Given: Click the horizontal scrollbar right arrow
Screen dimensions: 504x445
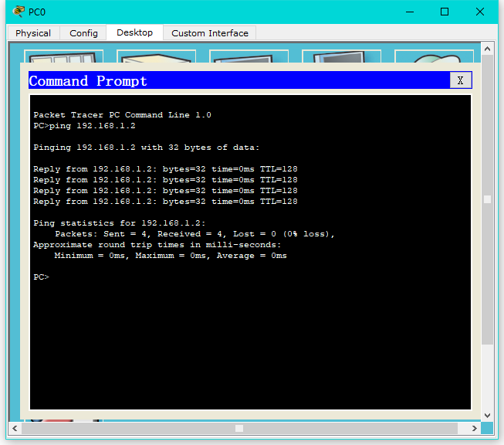Looking at the screenshot, I should (x=475, y=428).
